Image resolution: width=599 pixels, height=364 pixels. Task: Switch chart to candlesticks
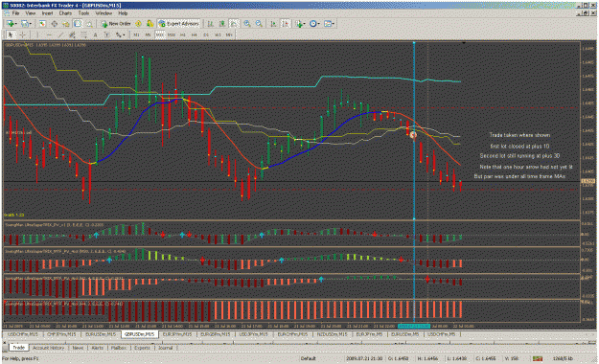point(222,24)
